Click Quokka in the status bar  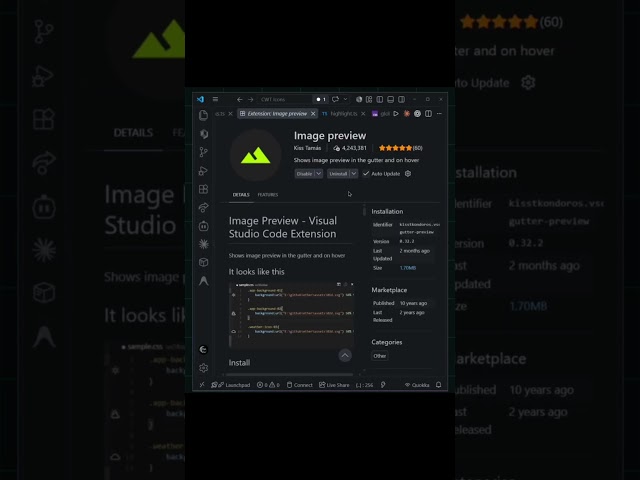[x=417, y=385]
